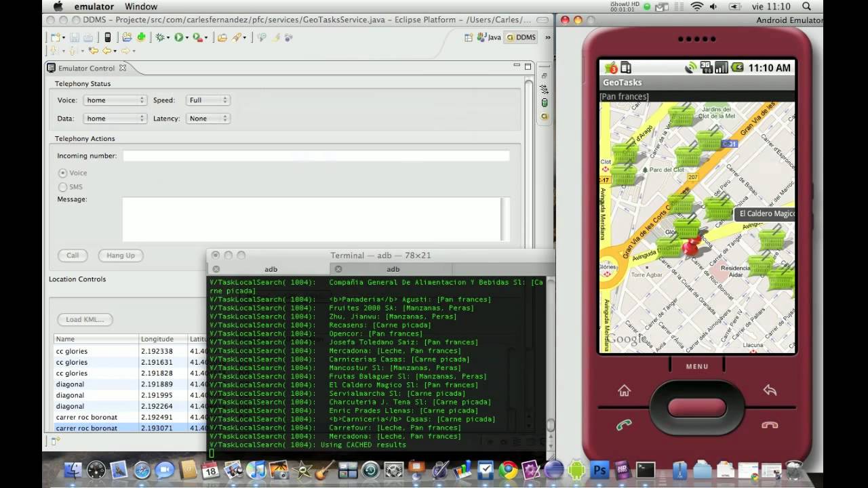
Task: Maximize the Emulator Control view
Action: (x=528, y=66)
